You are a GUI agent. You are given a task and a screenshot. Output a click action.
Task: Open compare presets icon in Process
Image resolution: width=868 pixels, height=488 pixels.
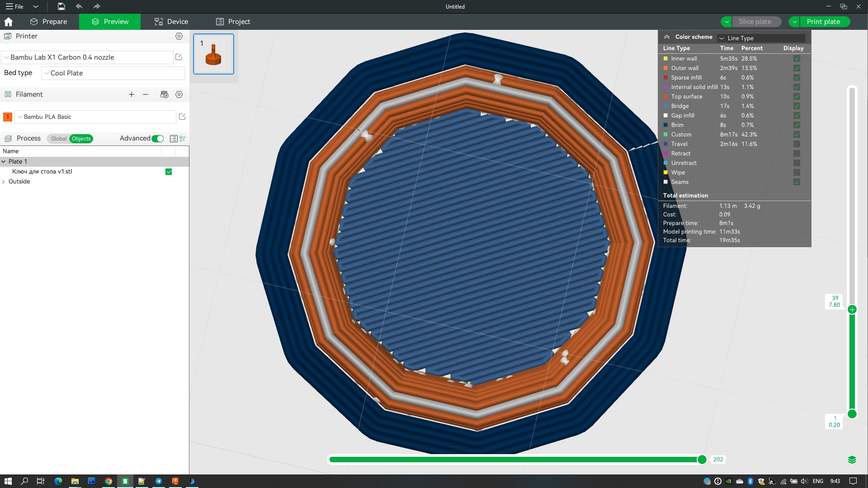pyautogui.click(x=182, y=139)
